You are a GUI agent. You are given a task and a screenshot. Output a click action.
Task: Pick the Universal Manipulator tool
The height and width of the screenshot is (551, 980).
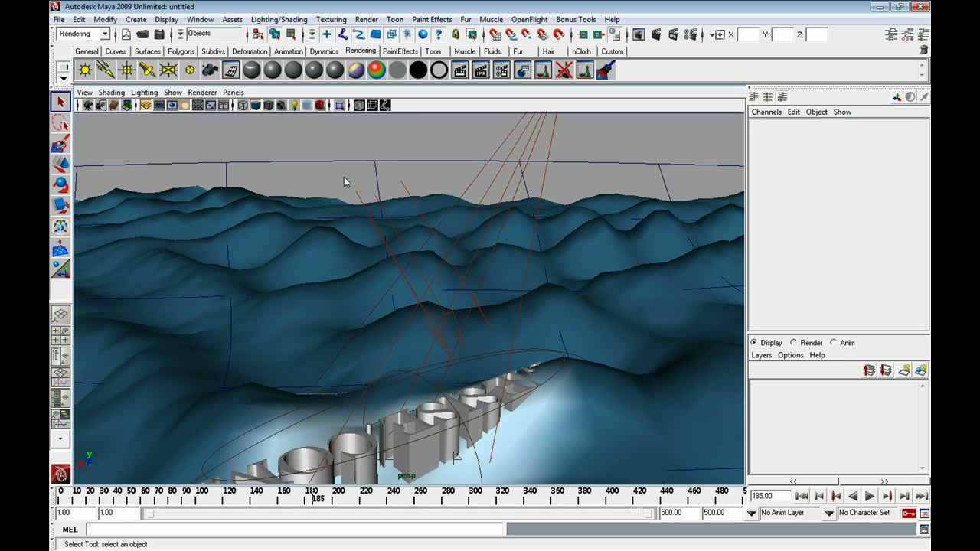pos(60,227)
